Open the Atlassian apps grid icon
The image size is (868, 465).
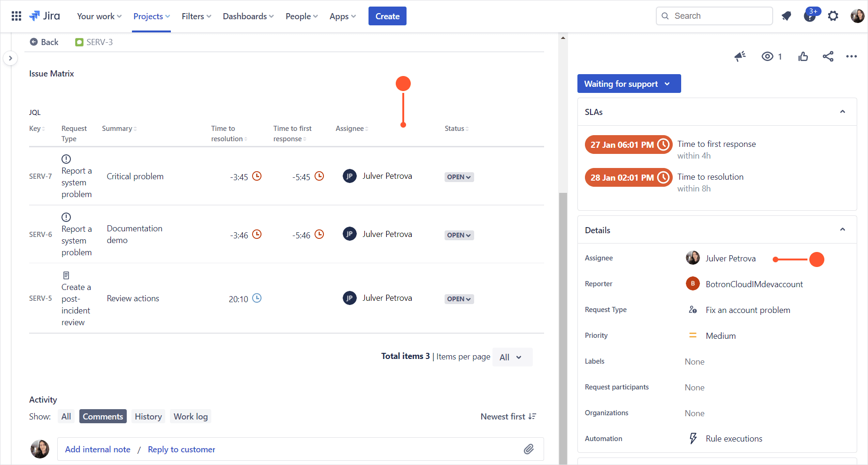coord(16,15)
